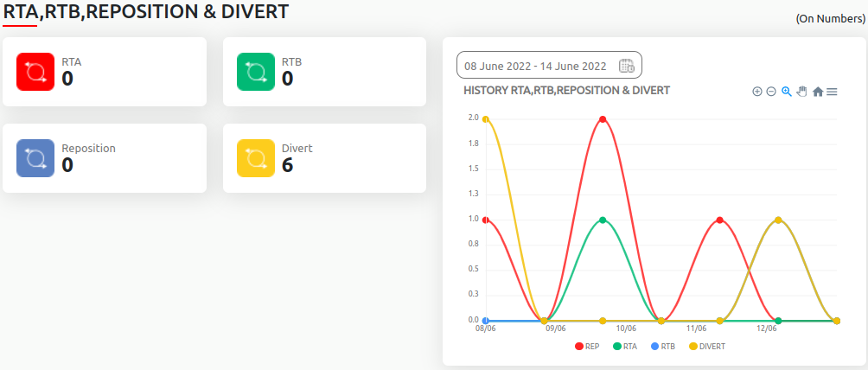The width and height of the screenshot is (868, 370).
Task: Toggle the REP series in legend
Action: 586,346
